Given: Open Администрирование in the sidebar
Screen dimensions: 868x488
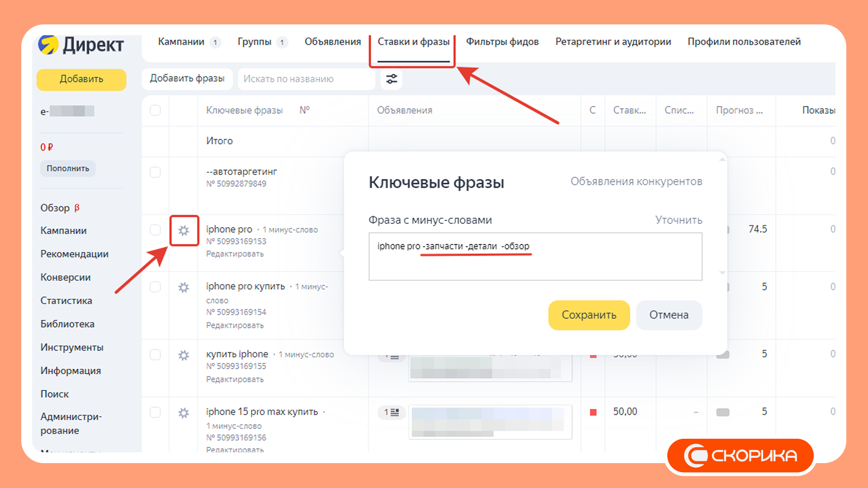Looking at the screenshot, I should click(x=71, y=423).
